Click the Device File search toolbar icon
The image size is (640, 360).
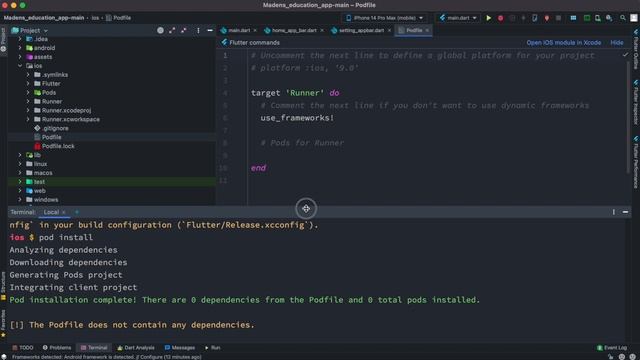598,18
